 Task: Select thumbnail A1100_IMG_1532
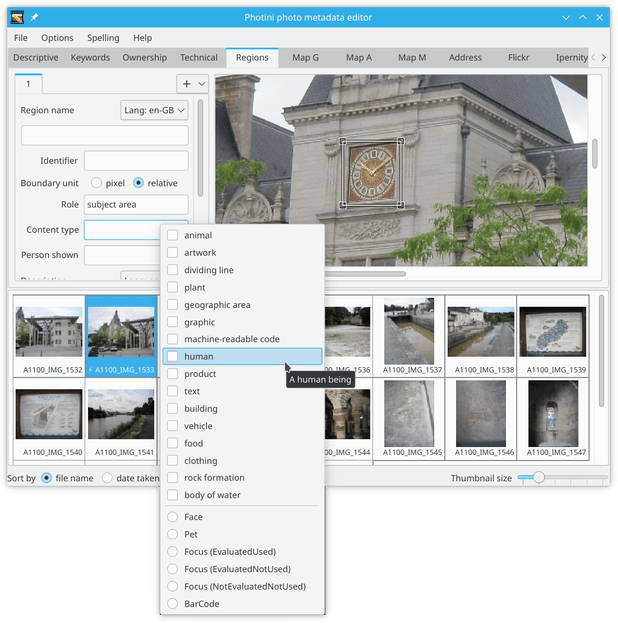(49, 336)
